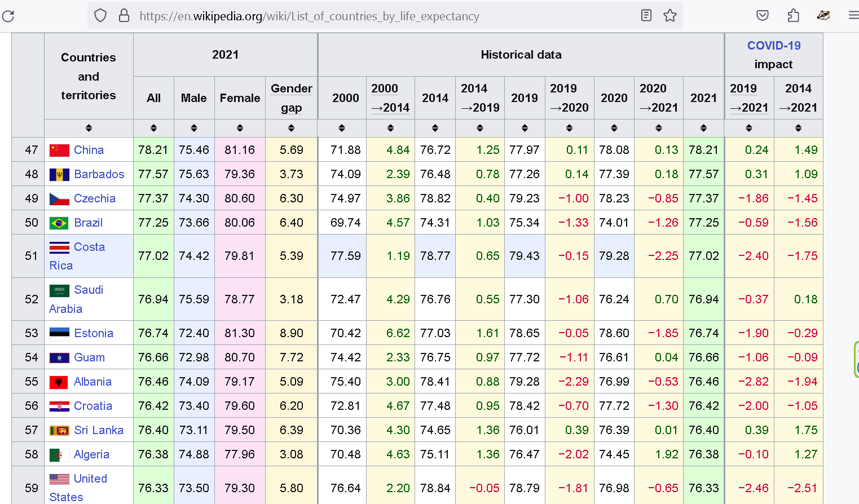Click the Costa Rica flag icon

coord(59,247)
